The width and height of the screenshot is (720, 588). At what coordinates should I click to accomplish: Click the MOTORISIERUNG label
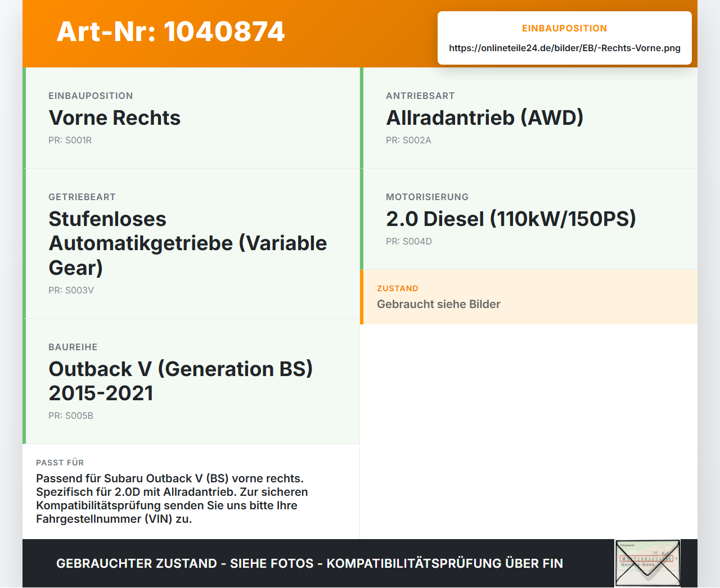pyautogui.click(x=427, y=197)
